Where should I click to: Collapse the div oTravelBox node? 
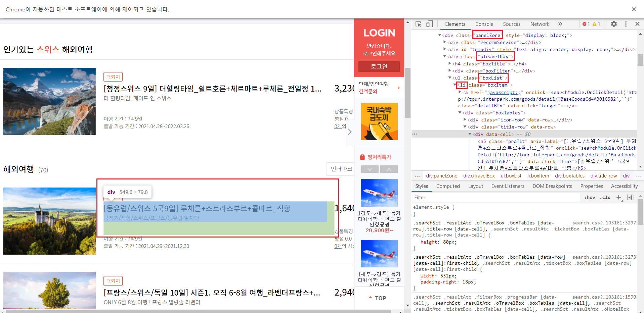point(444,56)
